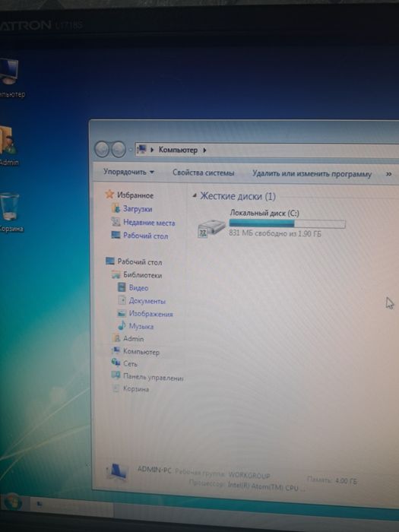Open the Музыка library

pyautogui.click(x=141, y=326)
